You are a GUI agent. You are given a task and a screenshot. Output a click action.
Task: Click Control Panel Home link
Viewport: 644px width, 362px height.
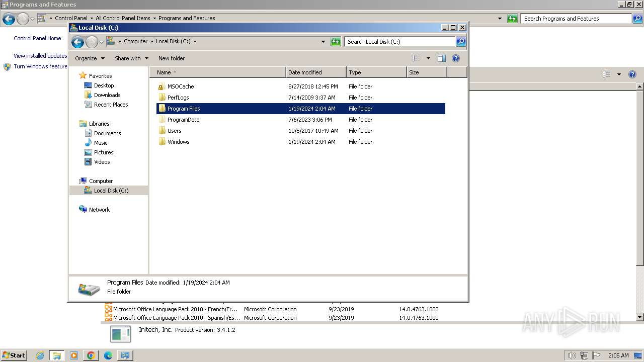tap(37, 38)
